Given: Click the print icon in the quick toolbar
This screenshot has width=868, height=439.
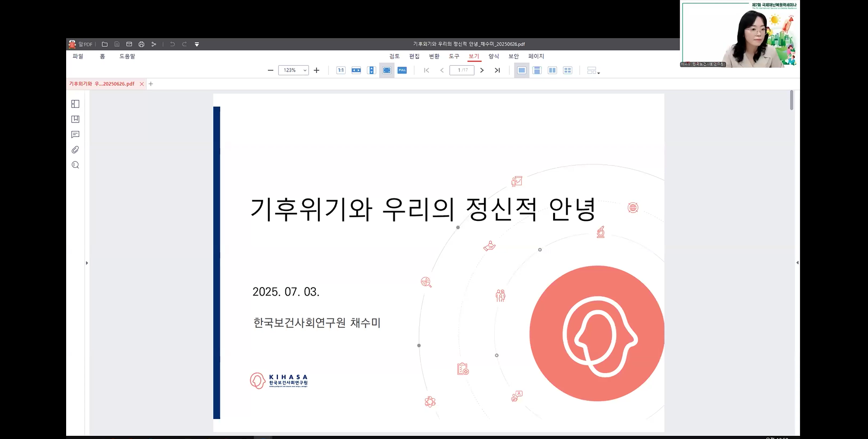Looking at the screenshot, I should click(x=141, y=44).
